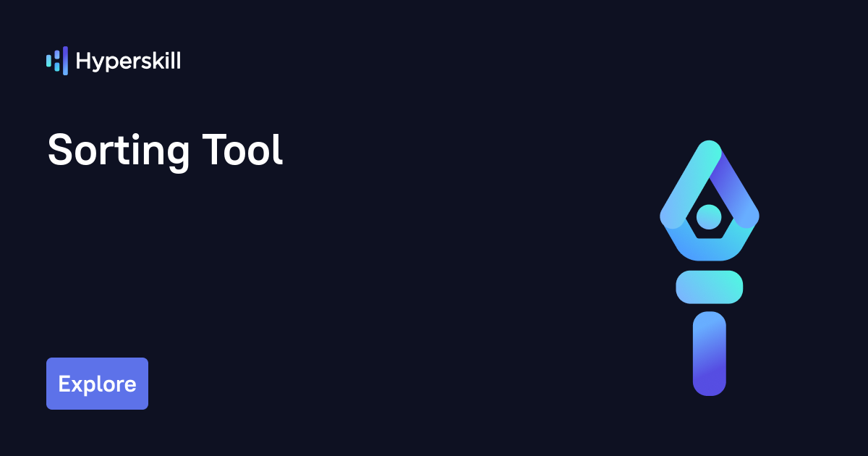Click the circle dot inside the pen nib
Screen dimensions: 868x456
(x=709, y=216)
